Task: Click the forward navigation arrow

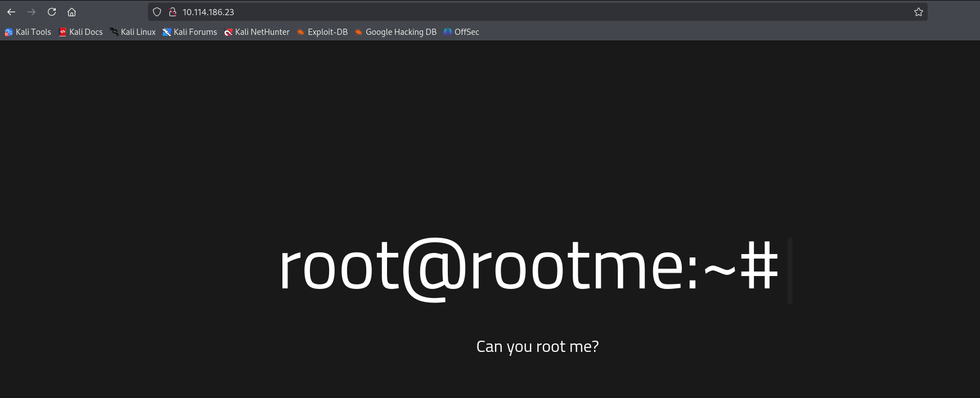Action: coord(32,12)
